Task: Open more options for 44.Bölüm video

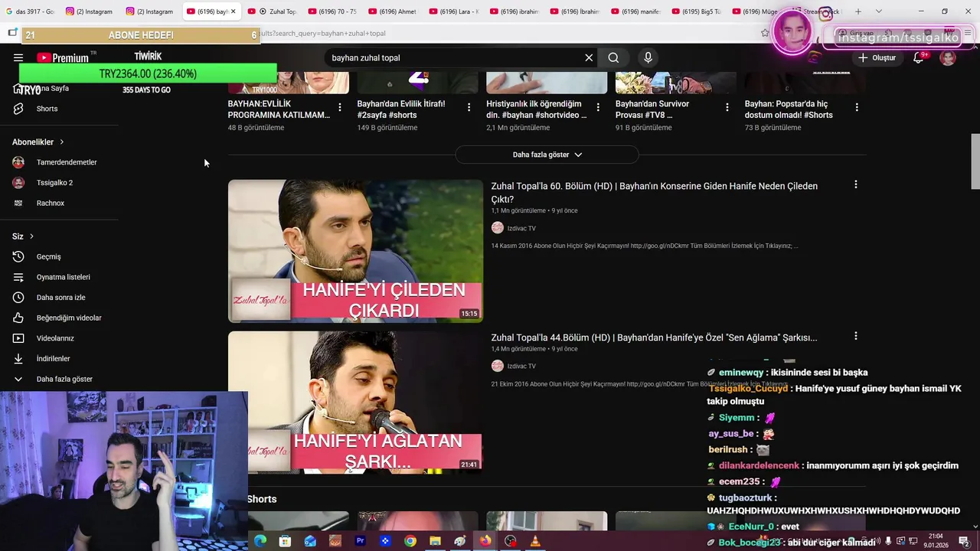Action: tap(855, 336)
